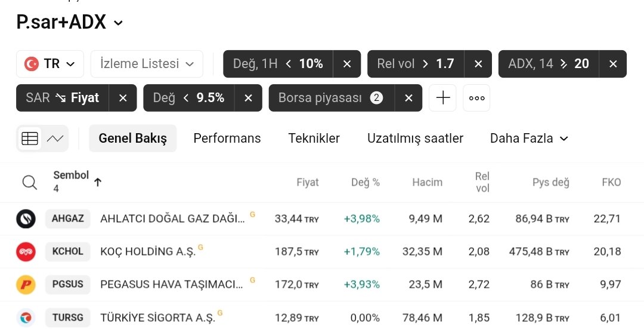Edit the Borsa piyasası filter

pos(331,98)
